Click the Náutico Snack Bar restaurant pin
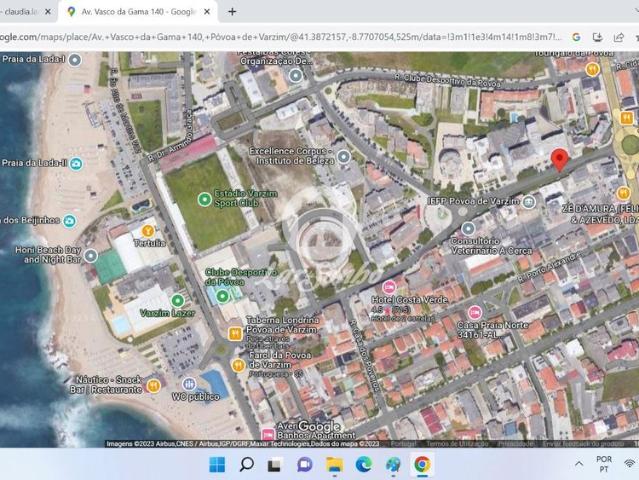Screen dimensions: 639x480 point(154,385)
